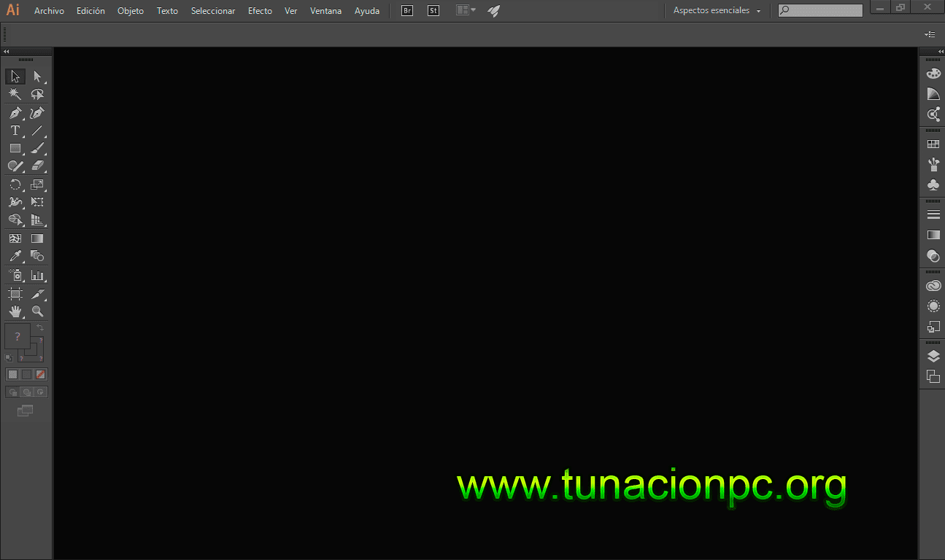Activate the Scale tool
Viewport: 945px width, 560px height.
(x=37, y=184)
